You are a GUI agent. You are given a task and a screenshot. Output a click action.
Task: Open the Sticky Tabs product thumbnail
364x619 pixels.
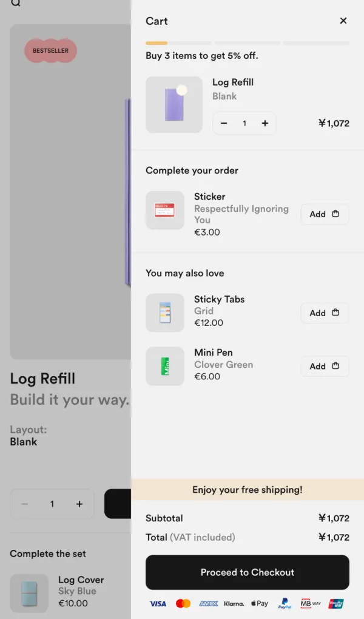pos(165,313)
